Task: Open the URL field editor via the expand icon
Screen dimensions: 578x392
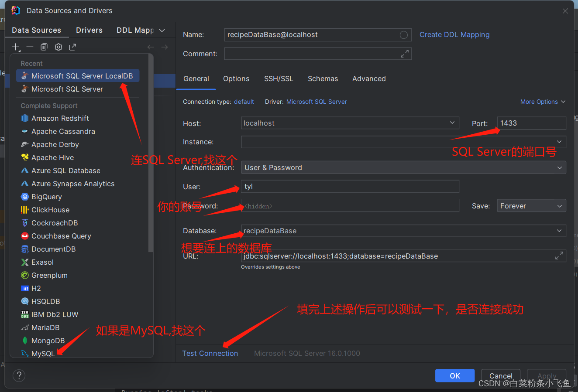Action: [x=559, y=256]
